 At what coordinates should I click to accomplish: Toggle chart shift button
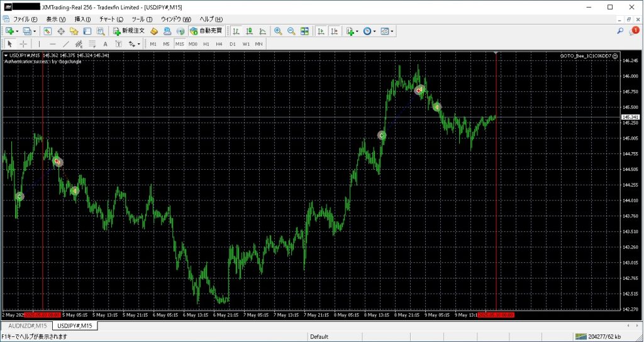click(334, 31)
